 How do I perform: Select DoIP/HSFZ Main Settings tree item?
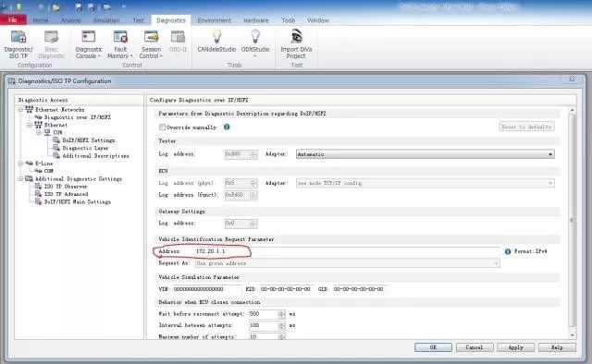pos(78,202)
